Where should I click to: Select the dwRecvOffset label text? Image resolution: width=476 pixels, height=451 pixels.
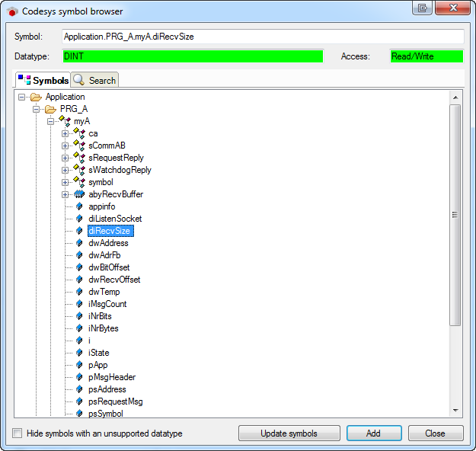tap(114, 280)
